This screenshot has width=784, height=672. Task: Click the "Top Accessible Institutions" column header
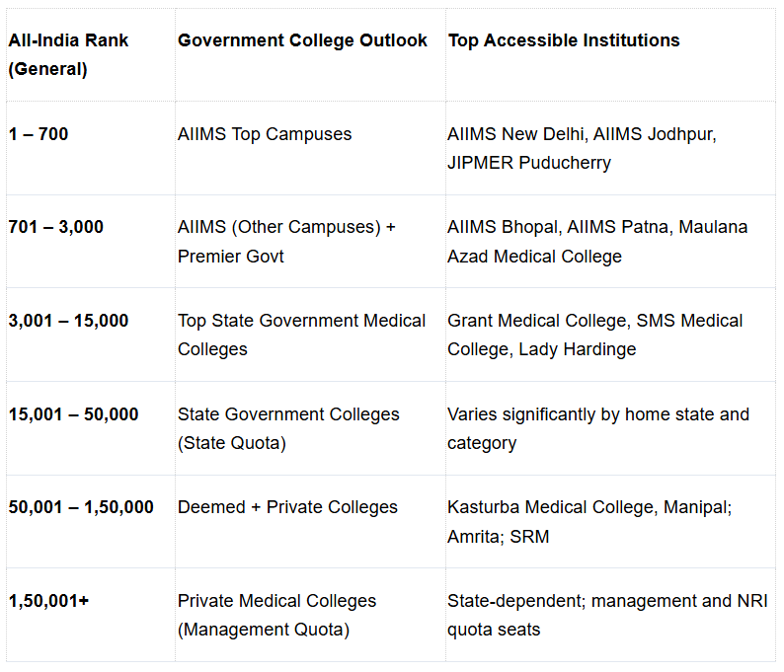coord(564,40)
